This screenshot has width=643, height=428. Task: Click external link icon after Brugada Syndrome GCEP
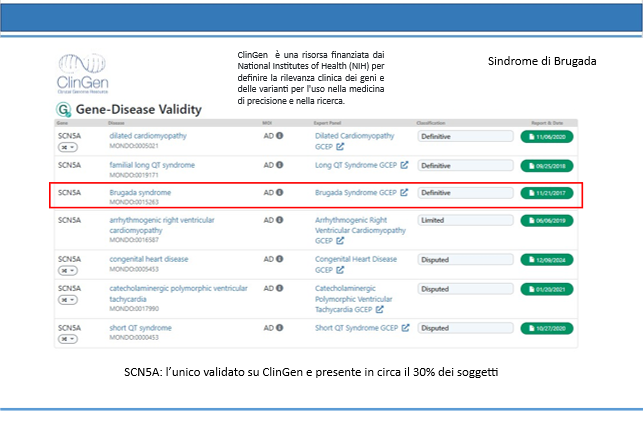(404, 192)
